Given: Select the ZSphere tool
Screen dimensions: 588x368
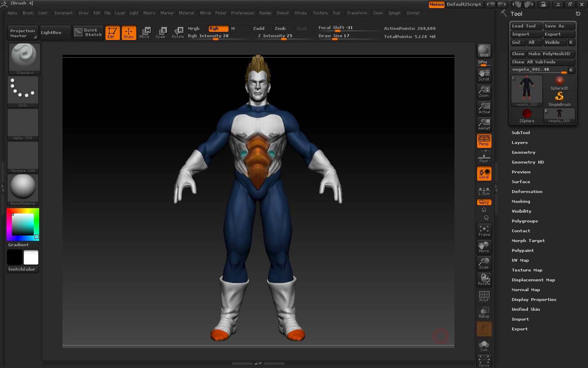Looking at the screenshot, I should click(527, 115).
